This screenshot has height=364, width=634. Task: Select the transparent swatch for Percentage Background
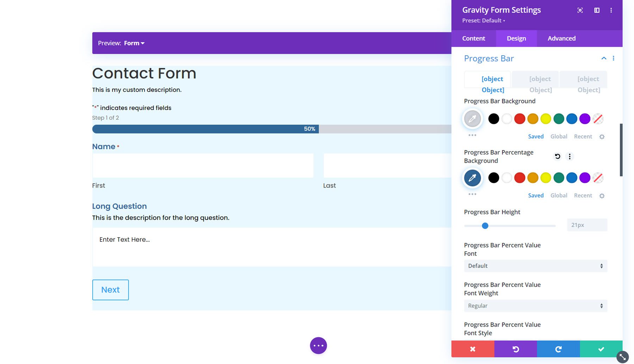tap(598, 178)
